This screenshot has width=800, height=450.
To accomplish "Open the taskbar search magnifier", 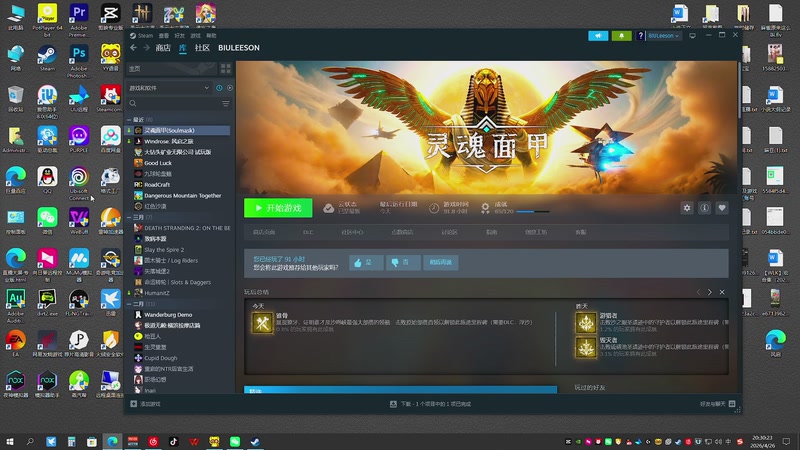I will tap(30, 441).
